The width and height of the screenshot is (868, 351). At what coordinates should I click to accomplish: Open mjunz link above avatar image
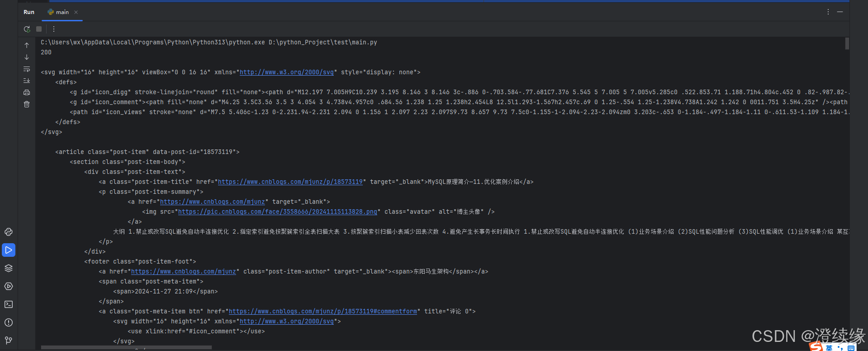213,202
